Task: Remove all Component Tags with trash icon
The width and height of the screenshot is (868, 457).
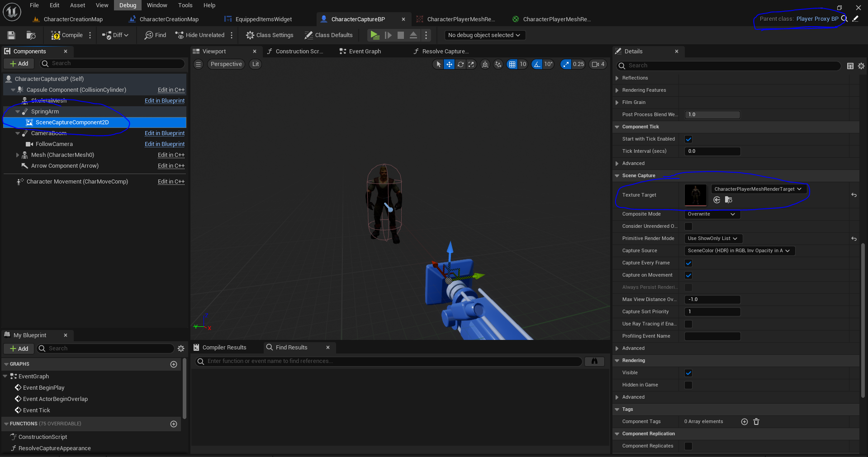Action: pyautogui.click(x=756, y=422)
